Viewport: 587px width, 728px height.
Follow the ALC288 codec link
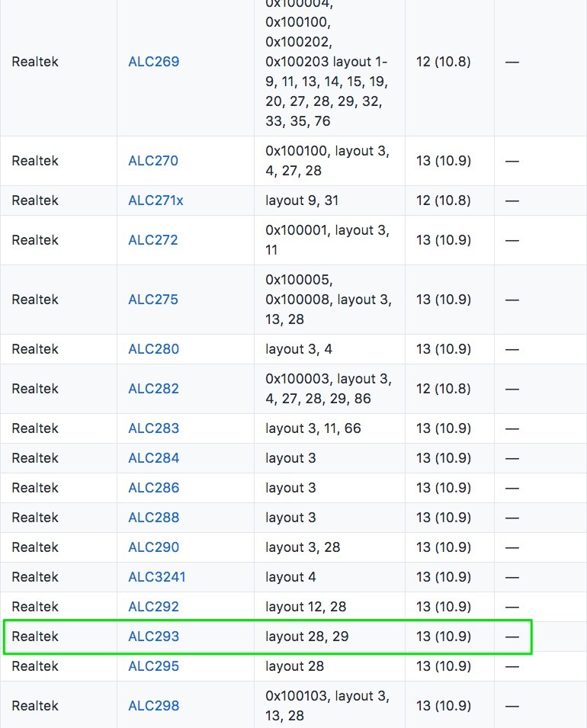point(153,518)
